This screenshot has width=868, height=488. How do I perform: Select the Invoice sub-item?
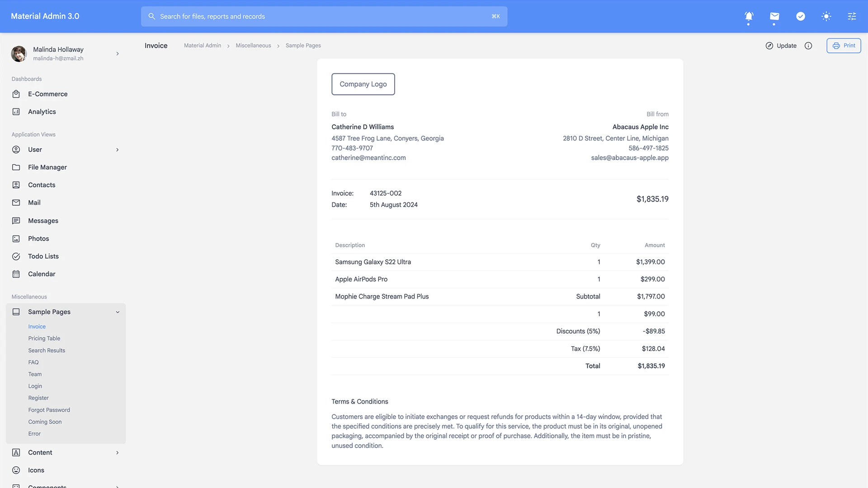pyautogui.click(x=37, y=326)
